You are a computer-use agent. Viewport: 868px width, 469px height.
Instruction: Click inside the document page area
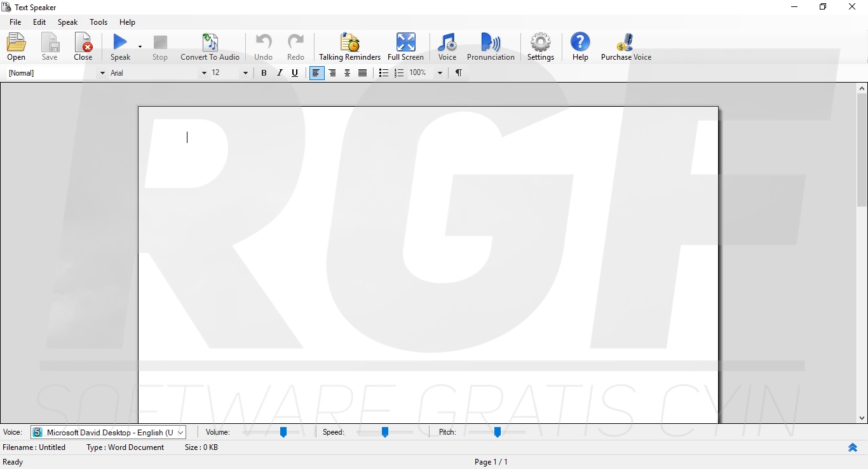(428, 264)
